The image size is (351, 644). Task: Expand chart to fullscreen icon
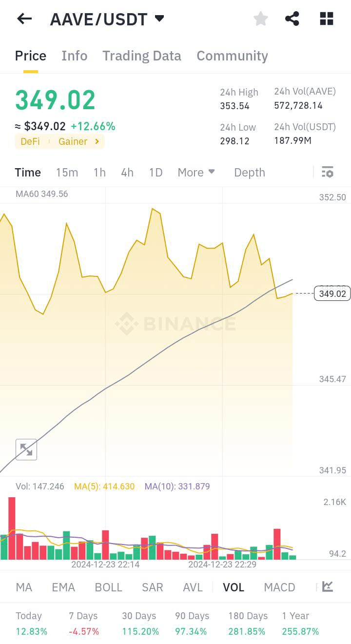26,449
